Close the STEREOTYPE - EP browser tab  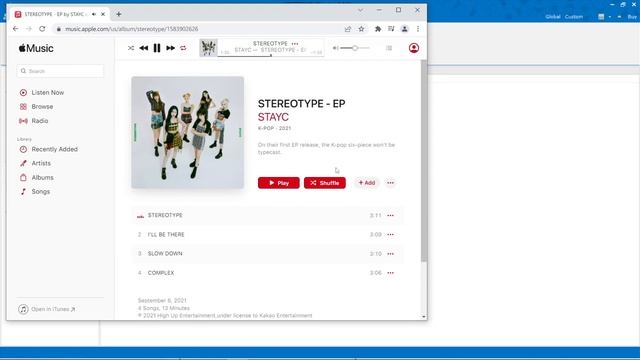[x=103, y=14]
